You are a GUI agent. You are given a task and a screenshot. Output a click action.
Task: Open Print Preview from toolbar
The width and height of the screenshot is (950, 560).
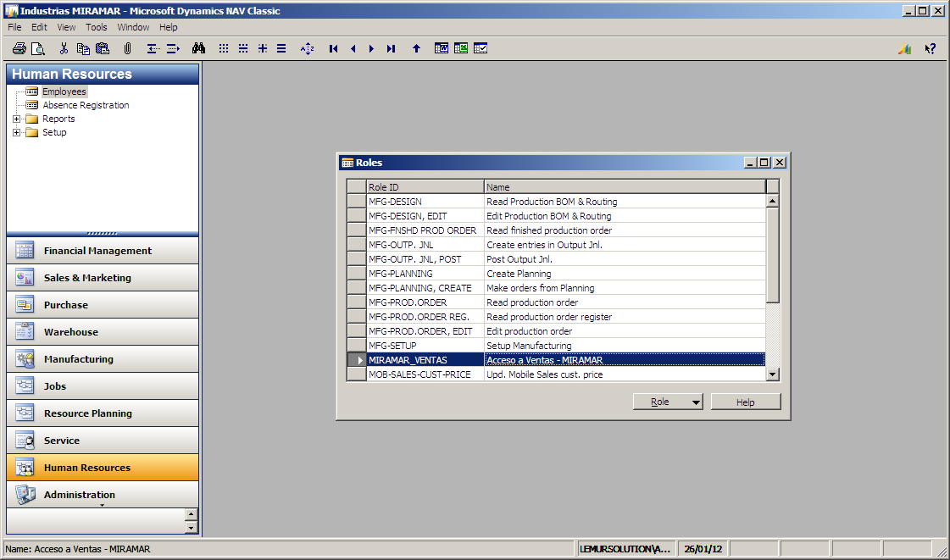38,48
